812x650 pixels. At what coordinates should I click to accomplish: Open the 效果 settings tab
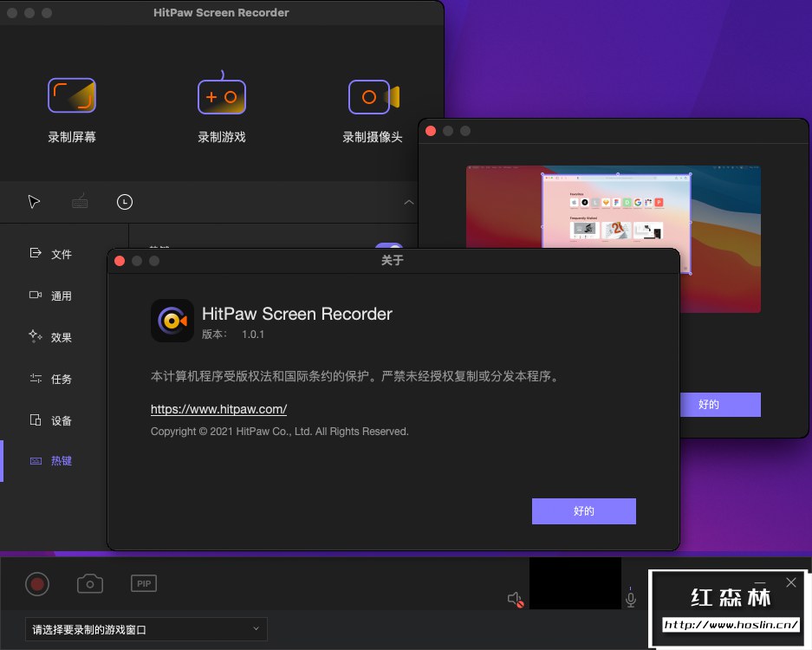pyautogui.click(x=51, y=337)
